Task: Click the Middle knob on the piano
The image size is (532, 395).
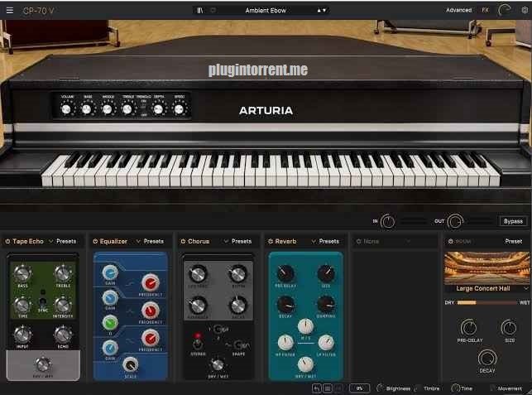Action: coord(108,109)
